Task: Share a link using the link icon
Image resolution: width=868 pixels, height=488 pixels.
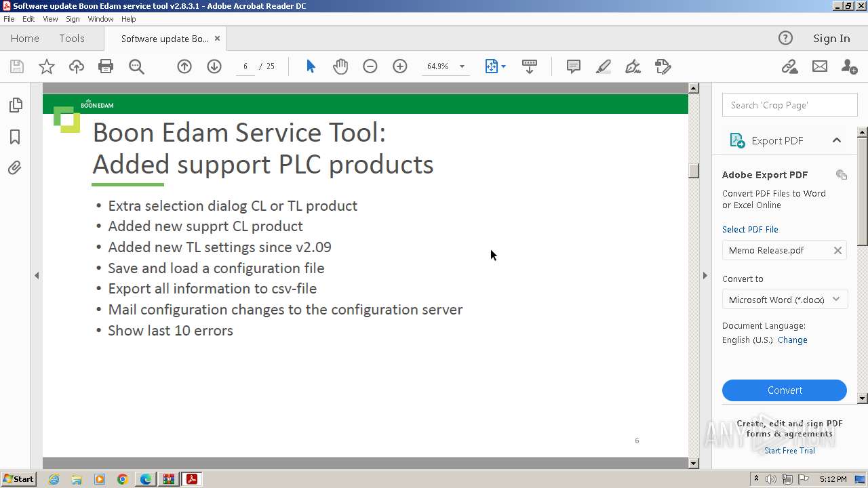Action: pyautogui.click(x=789, y=66)
